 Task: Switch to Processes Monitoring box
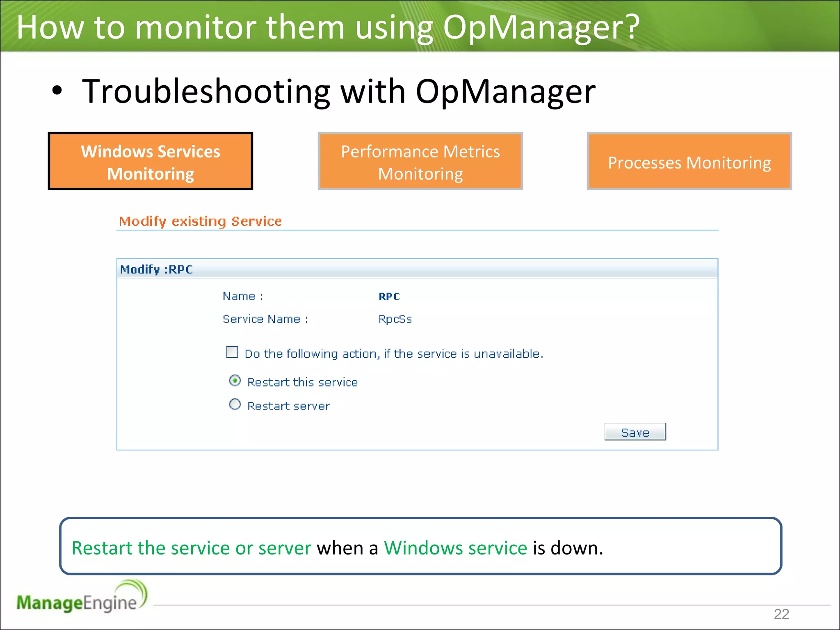pos(689,161)
